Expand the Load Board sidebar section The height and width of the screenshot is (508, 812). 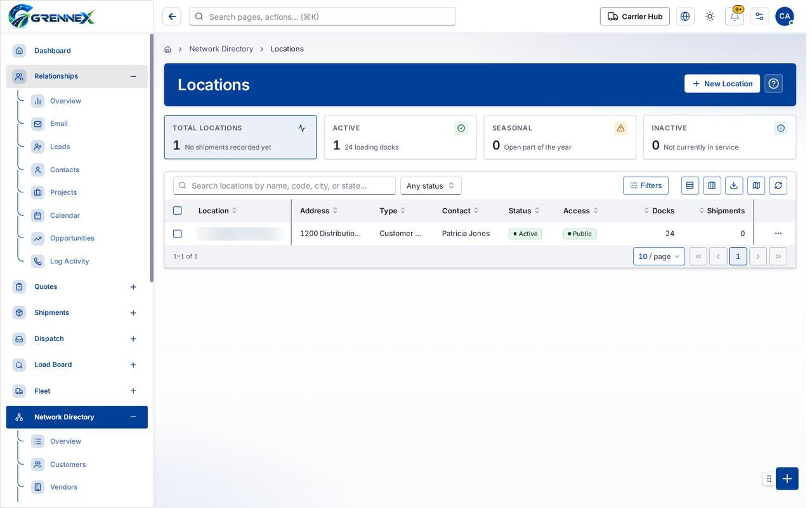click(133, 365)
